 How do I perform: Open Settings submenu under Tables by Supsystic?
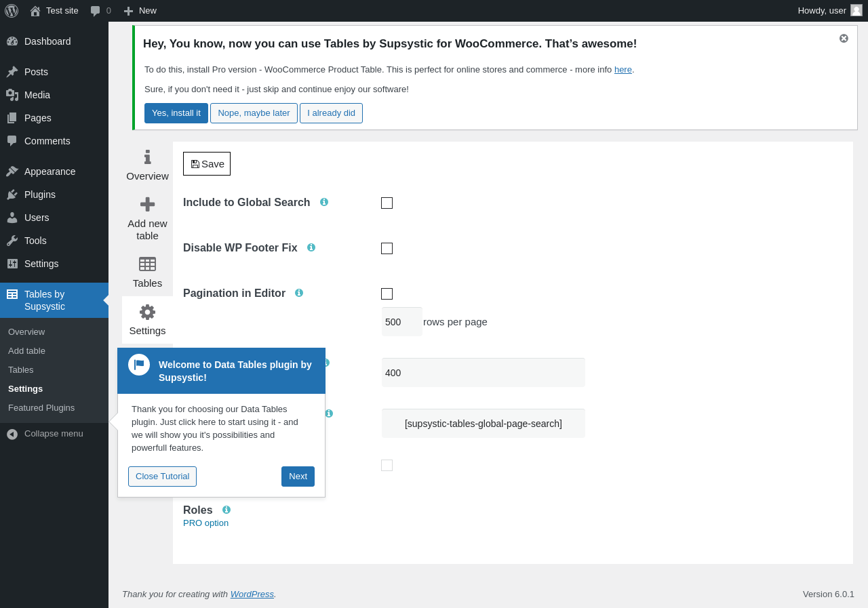[x=25, y=389]
